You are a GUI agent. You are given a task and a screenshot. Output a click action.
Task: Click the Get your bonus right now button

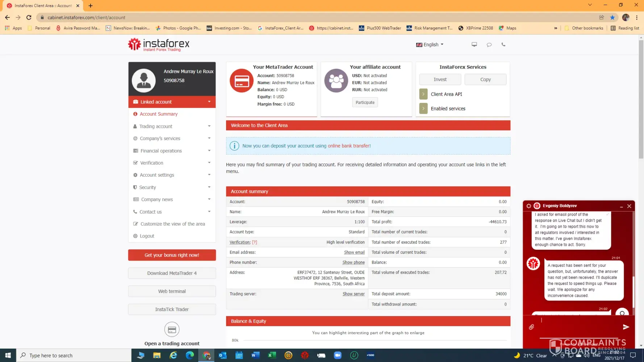pos(172,255)
